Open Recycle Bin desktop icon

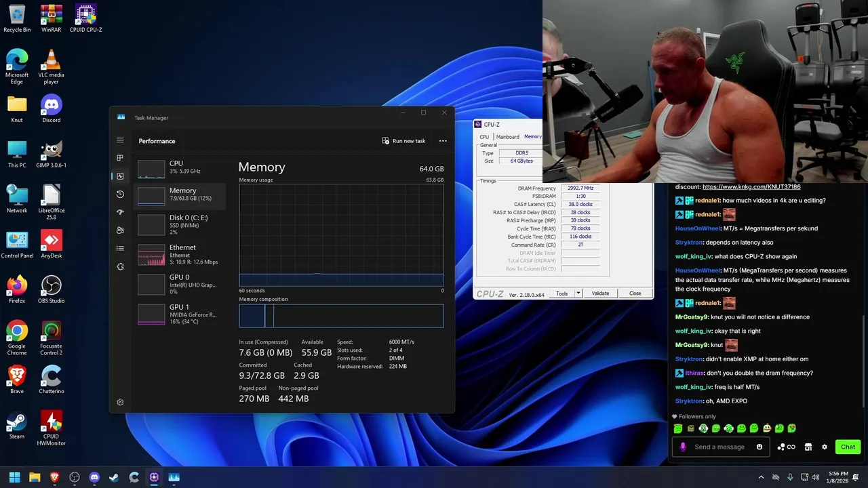[x=17, y=18]
